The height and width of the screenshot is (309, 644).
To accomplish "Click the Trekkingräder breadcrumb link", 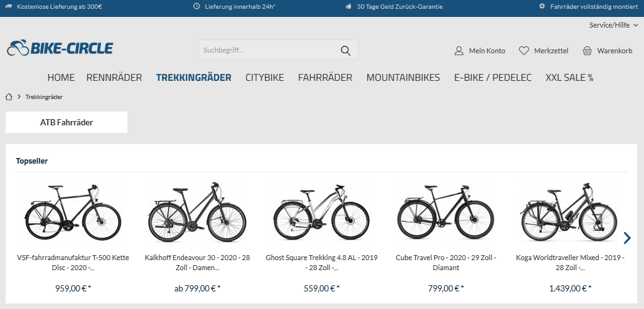I will [44, 97].
